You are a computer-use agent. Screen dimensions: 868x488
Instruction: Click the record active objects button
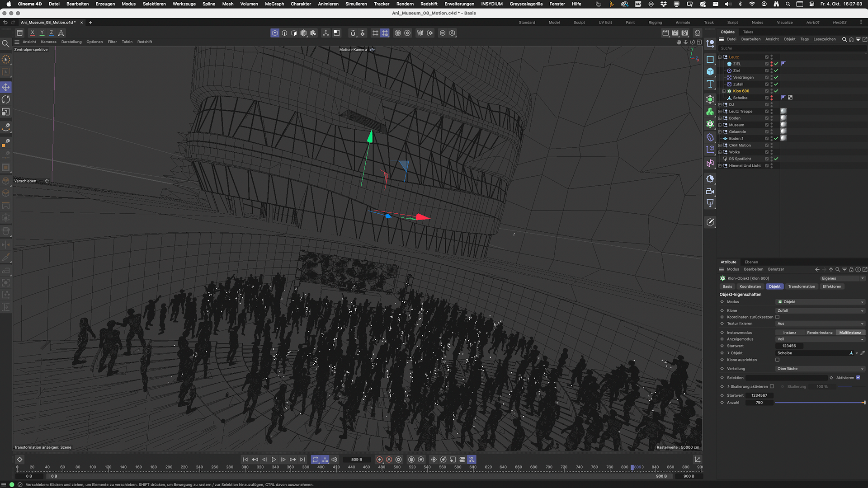coord(379,460)
